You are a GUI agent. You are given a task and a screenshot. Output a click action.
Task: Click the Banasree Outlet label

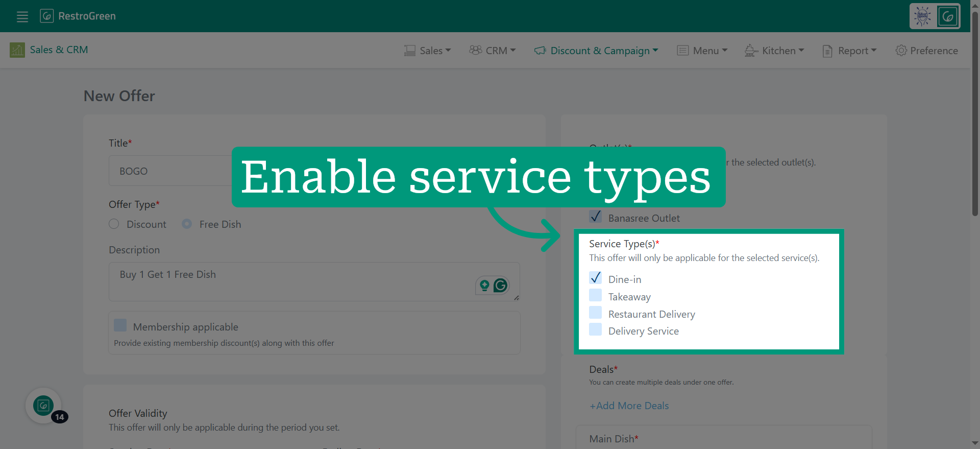click(644, 218)
